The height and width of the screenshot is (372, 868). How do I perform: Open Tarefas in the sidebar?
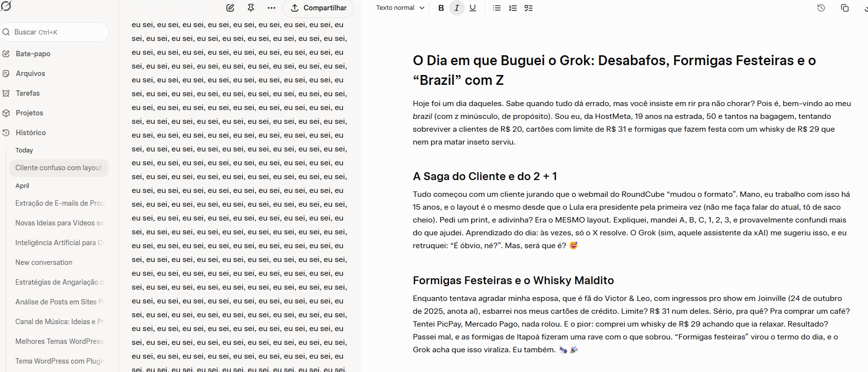[28, 93]
